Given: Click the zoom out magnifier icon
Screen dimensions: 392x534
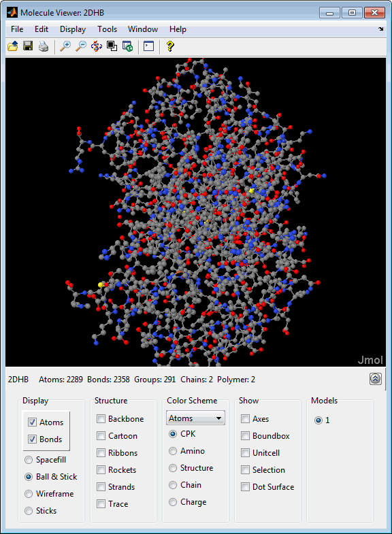Looking at the screenshot, I should point(81,46).
